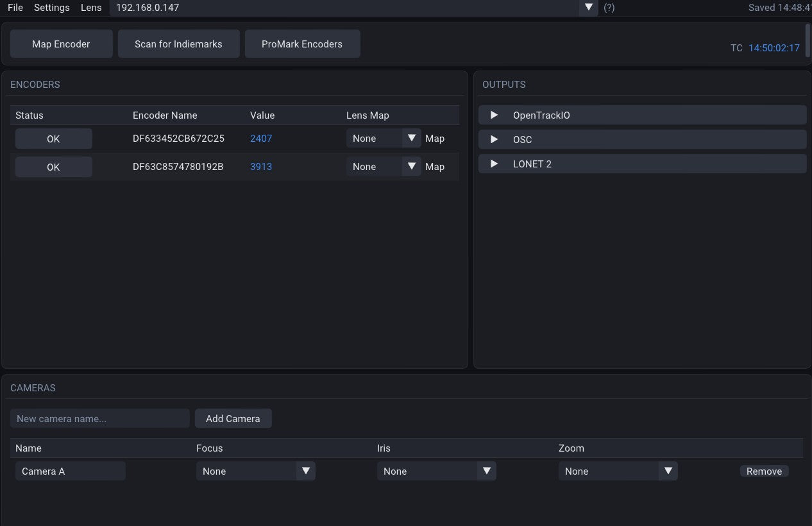Click the Status column header
This screenshot has width=812, height=526.
click(30, 115)
